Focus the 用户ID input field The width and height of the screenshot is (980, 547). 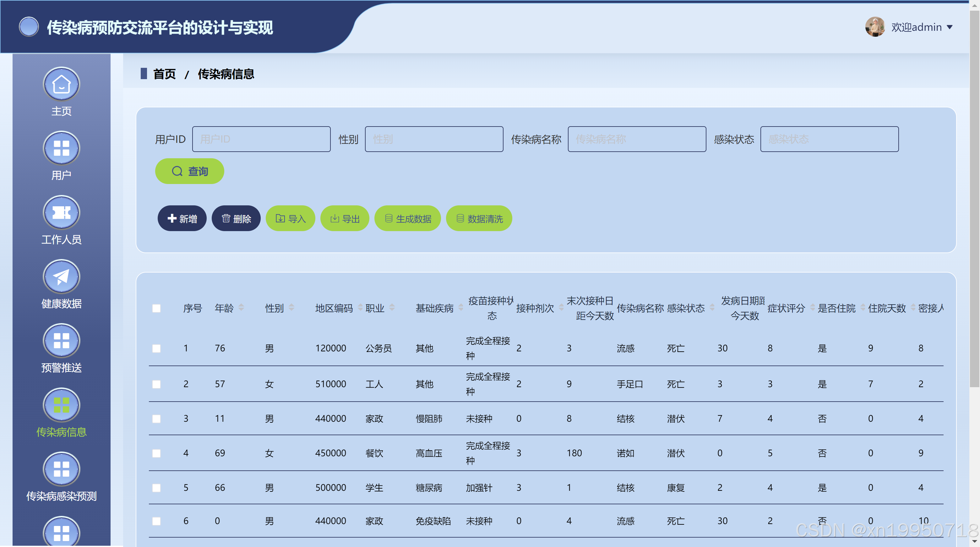coord(261,139)
